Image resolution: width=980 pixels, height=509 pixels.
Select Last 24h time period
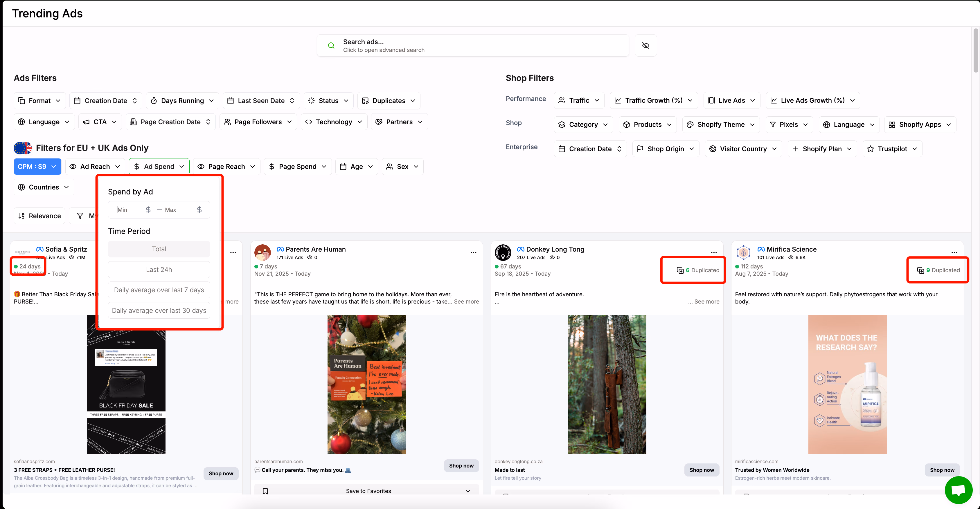(159, 270)
